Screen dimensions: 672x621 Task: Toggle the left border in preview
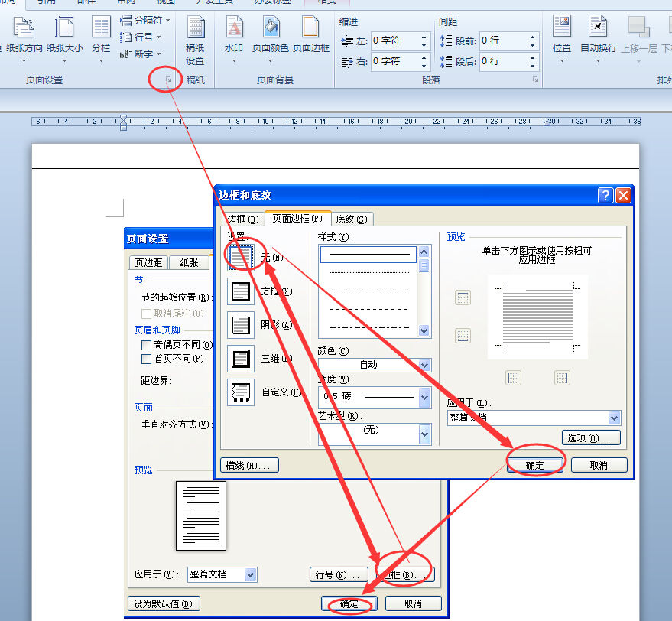point(514,378)
